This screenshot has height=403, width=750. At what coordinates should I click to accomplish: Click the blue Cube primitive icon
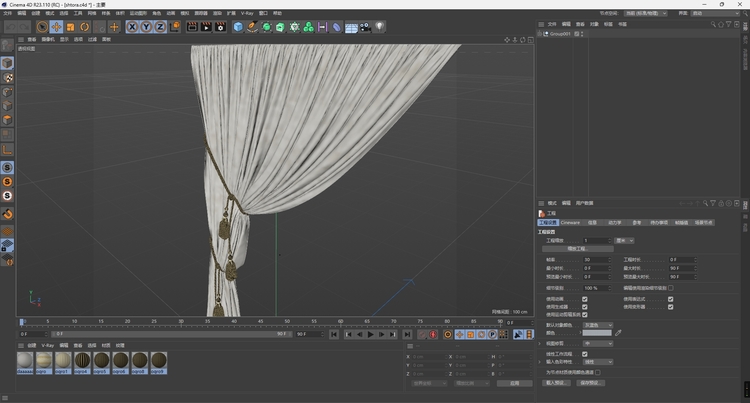point(238,27)
